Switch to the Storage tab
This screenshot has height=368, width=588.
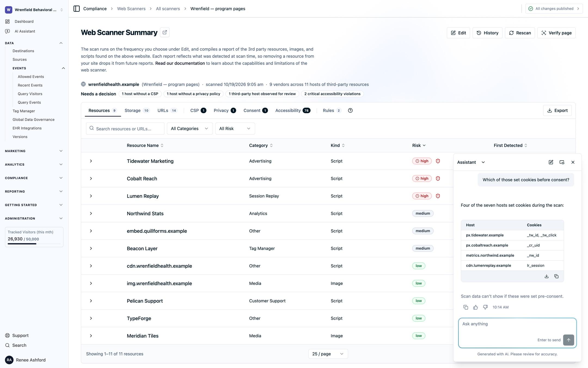pos(137,110)
